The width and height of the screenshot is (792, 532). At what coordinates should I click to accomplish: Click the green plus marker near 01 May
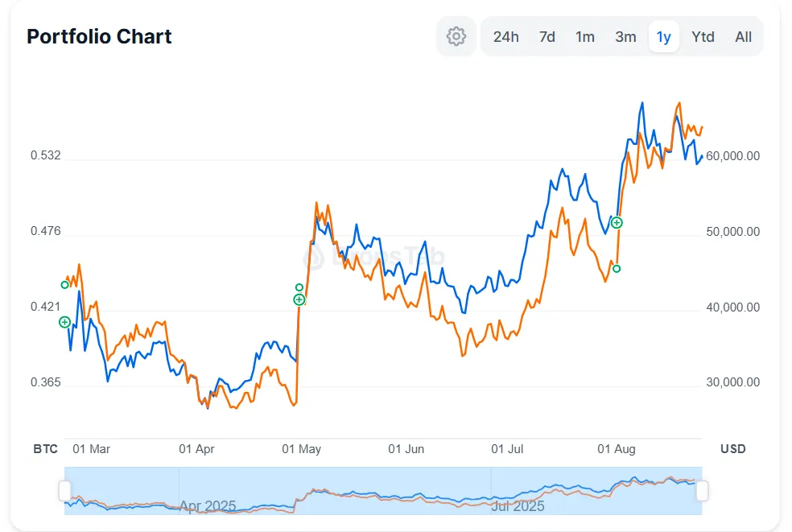click(x=299, y=299)
